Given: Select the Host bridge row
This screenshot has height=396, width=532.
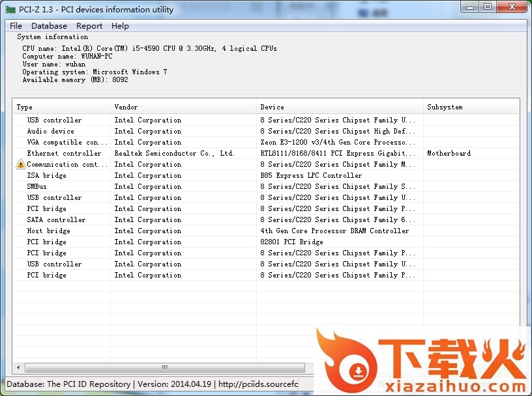Looking at the screenshot, I should (x=266, y=231).
